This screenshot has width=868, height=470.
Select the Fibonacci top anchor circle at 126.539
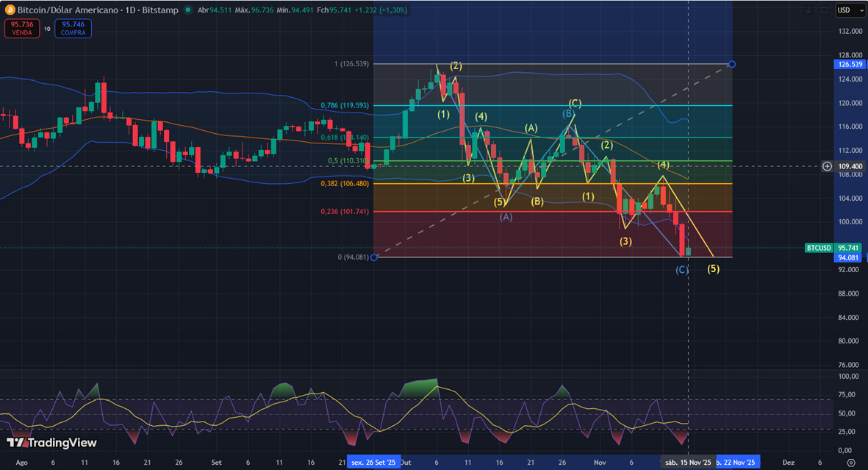click(x=732, y=64)
